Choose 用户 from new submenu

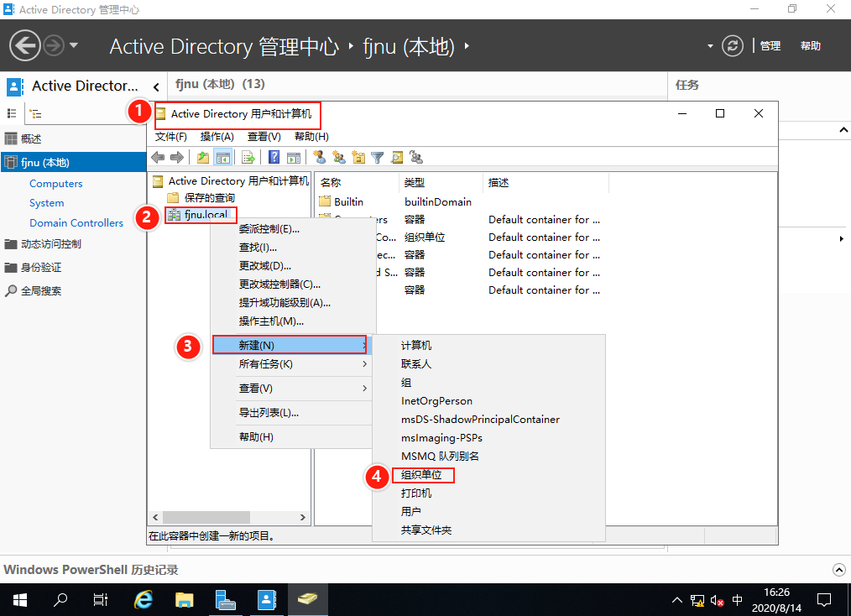click(x=411, y=512)
